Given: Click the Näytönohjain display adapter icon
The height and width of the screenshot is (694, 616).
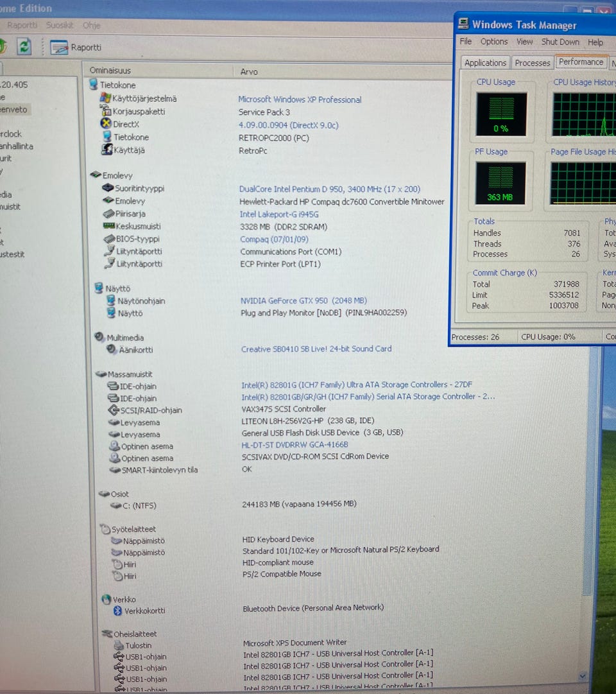Looking at the screenshot, I should point(111,300).
